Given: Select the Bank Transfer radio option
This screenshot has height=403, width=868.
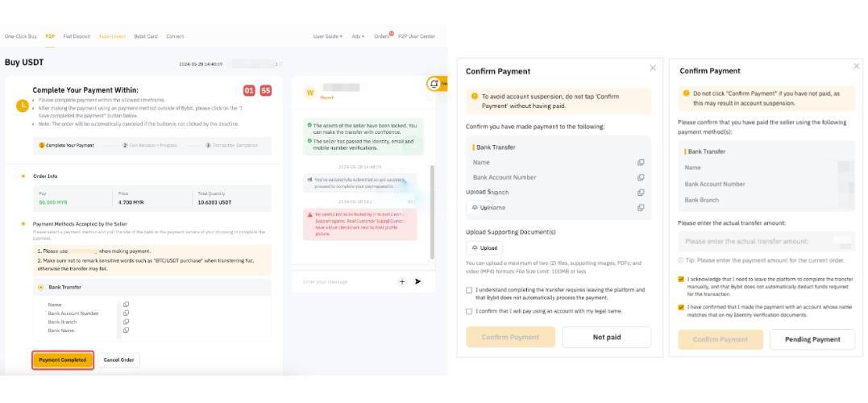Looking at the screenshot, I should click(x=41, y=287).
